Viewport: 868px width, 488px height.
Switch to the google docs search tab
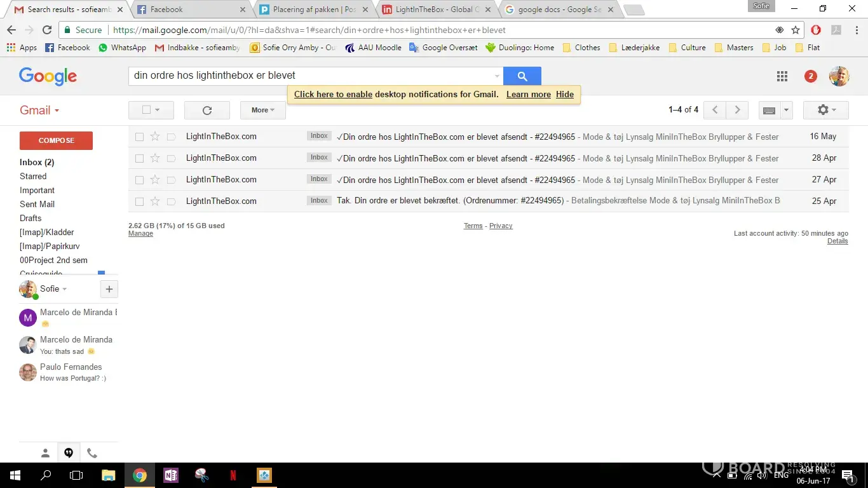(x=559, y=10)
